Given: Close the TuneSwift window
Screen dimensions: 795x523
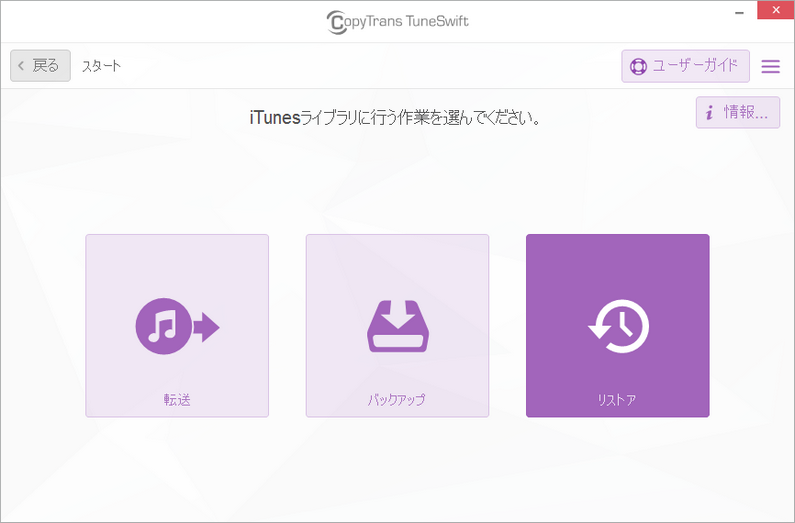Looking at the screenshot, I should click(x=776, y=11).
